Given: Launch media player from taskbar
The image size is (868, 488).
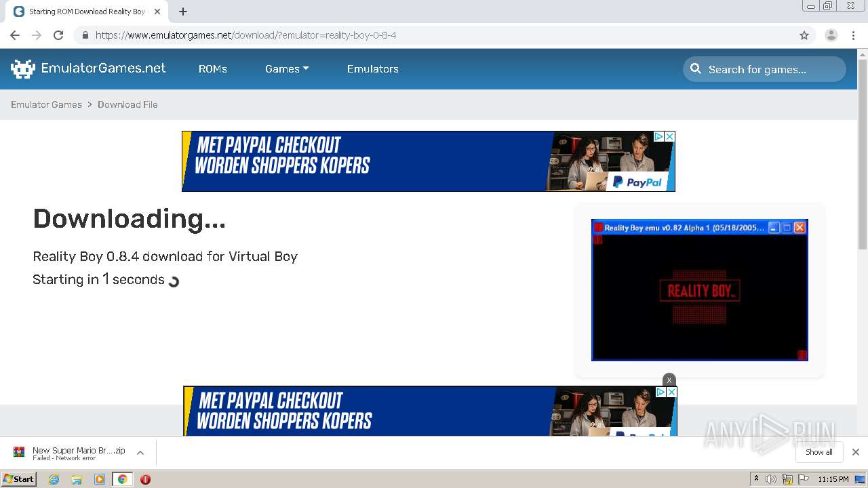Looking at the screenshot, I should 100,479.
